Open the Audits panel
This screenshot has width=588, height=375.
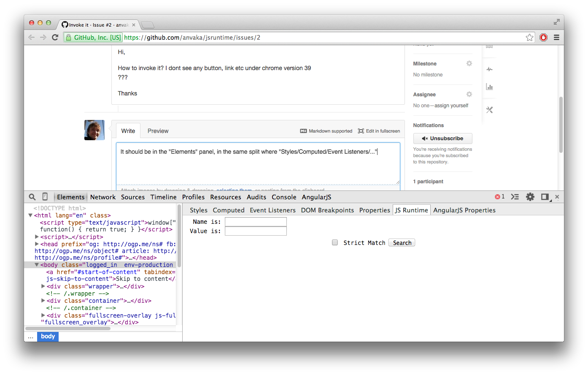point(256,197)
